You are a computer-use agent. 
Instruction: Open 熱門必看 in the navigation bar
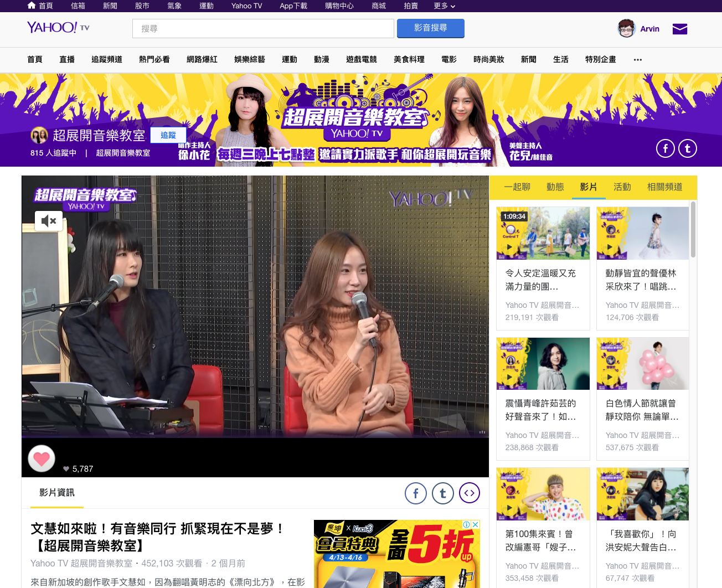[154, 59]
